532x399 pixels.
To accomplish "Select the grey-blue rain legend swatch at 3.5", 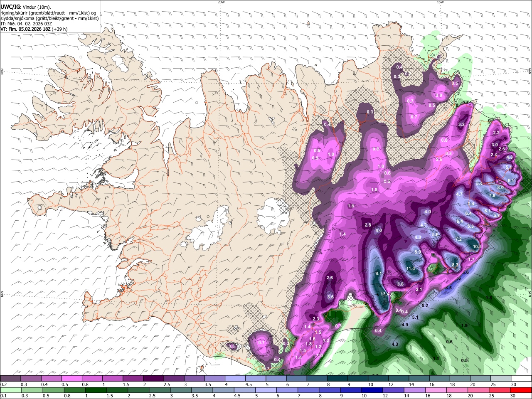I will click(x=202, y=390).
